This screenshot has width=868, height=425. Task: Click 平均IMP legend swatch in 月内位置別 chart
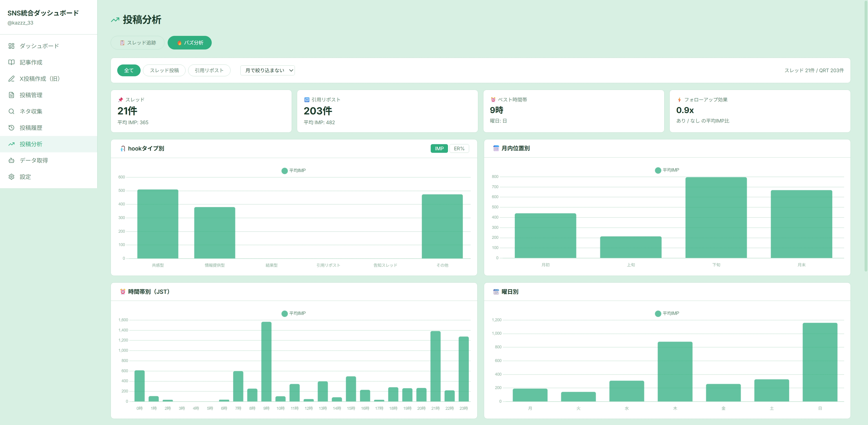[x=658, y=170]
